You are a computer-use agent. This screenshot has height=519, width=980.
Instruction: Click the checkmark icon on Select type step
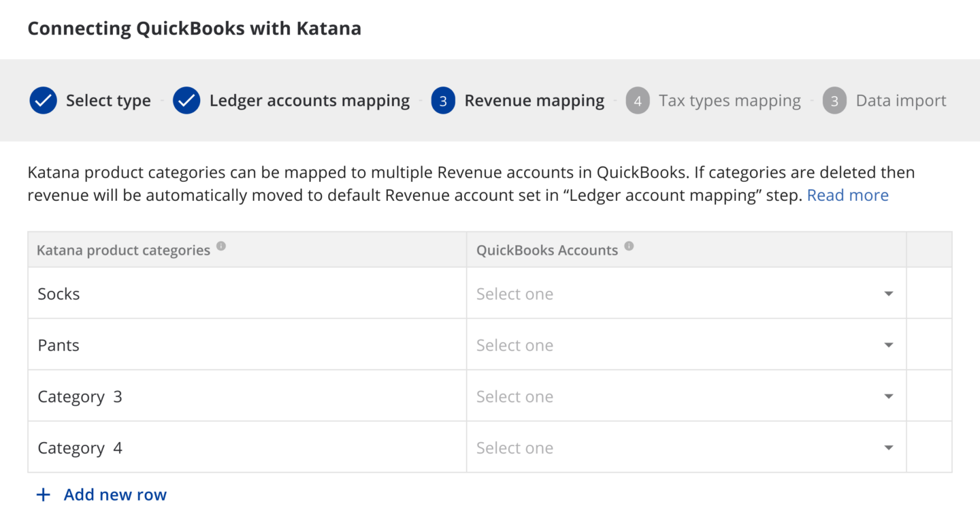tap(43, 100)
